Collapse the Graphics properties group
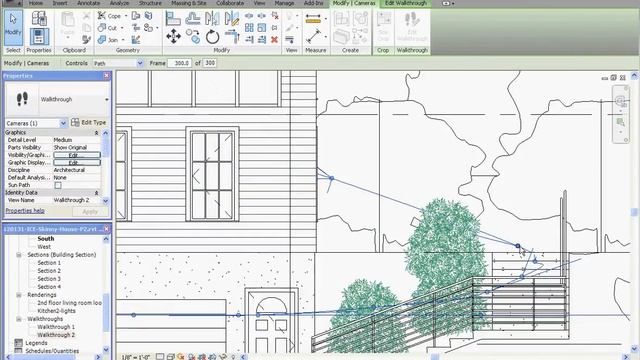The width and height of the screenshot is (640, 360). point(96,133)
